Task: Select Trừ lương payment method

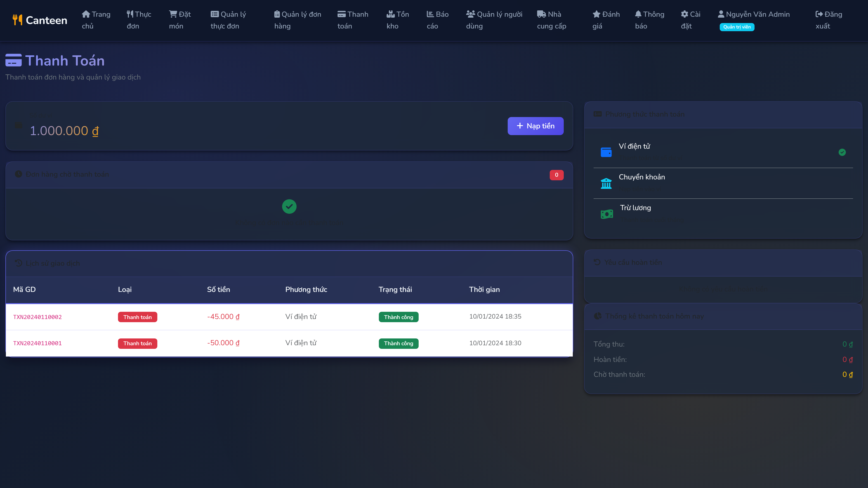Action: pyautogui.click(x=723, y=214)
